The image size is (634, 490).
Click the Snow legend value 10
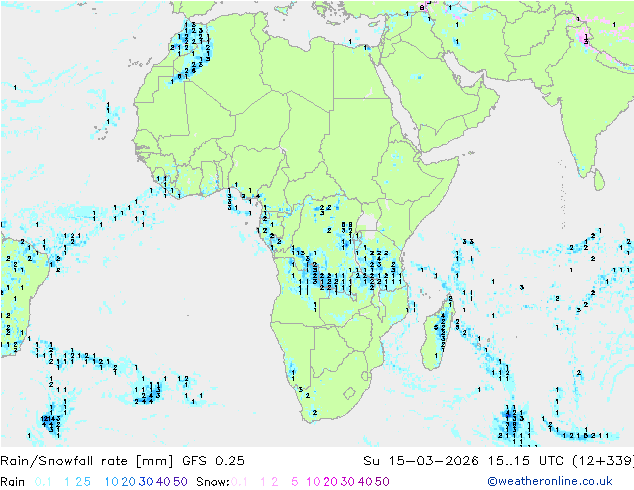(x=313, y=482)
